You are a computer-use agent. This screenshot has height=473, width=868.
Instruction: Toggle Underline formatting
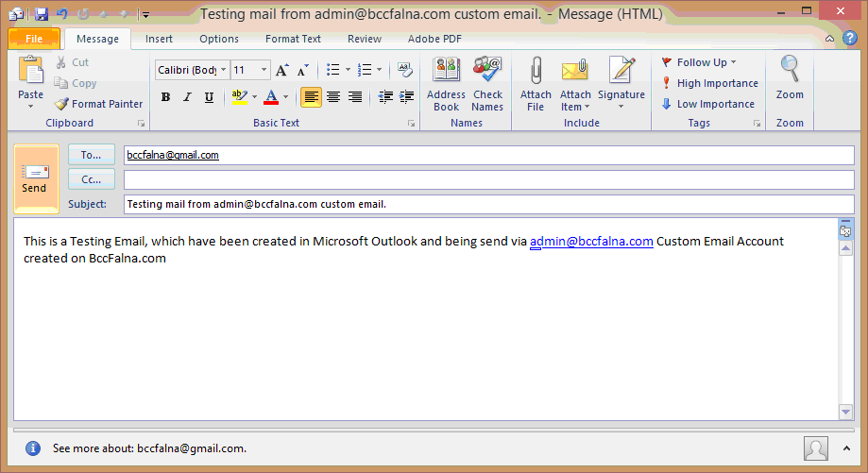coord(209,97)
